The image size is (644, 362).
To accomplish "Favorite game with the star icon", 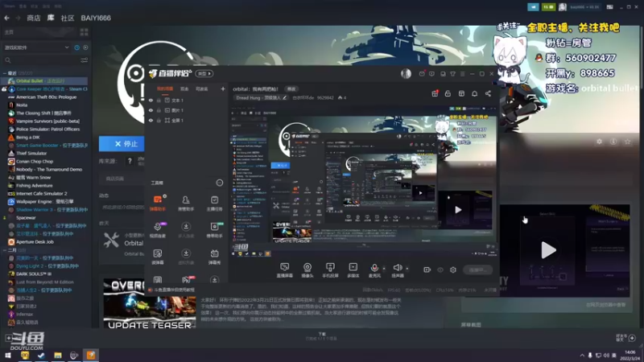I will tap(627, 142).
